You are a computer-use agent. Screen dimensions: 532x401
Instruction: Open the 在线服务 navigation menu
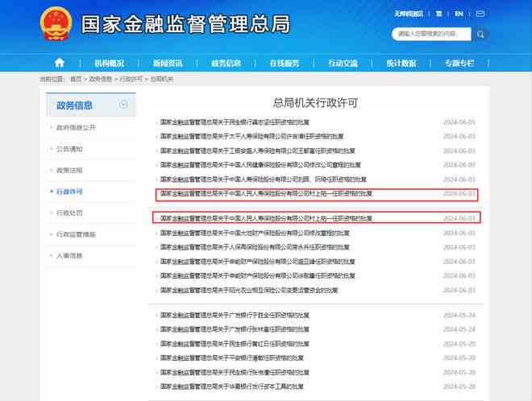[x=285, y=63]
